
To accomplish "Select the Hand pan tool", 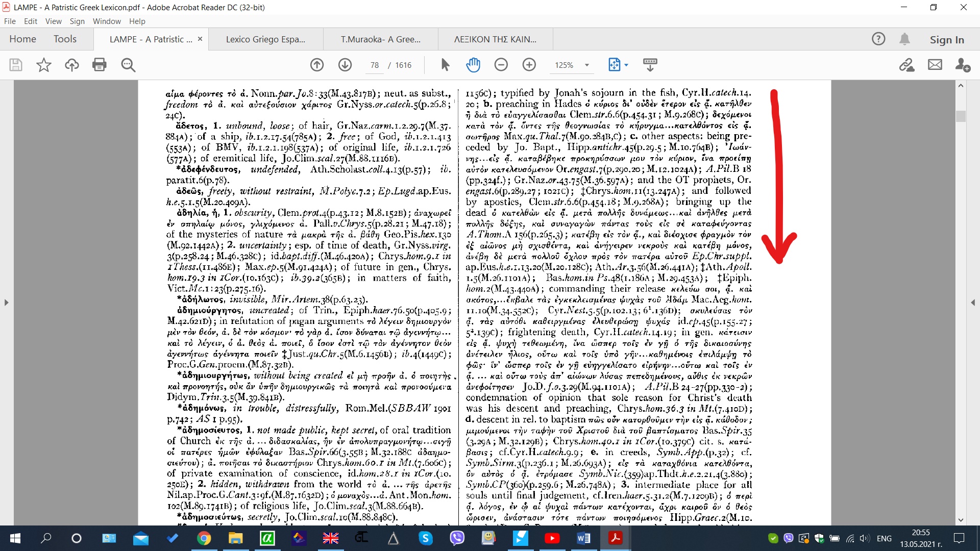I will click(x=473, y=65).
